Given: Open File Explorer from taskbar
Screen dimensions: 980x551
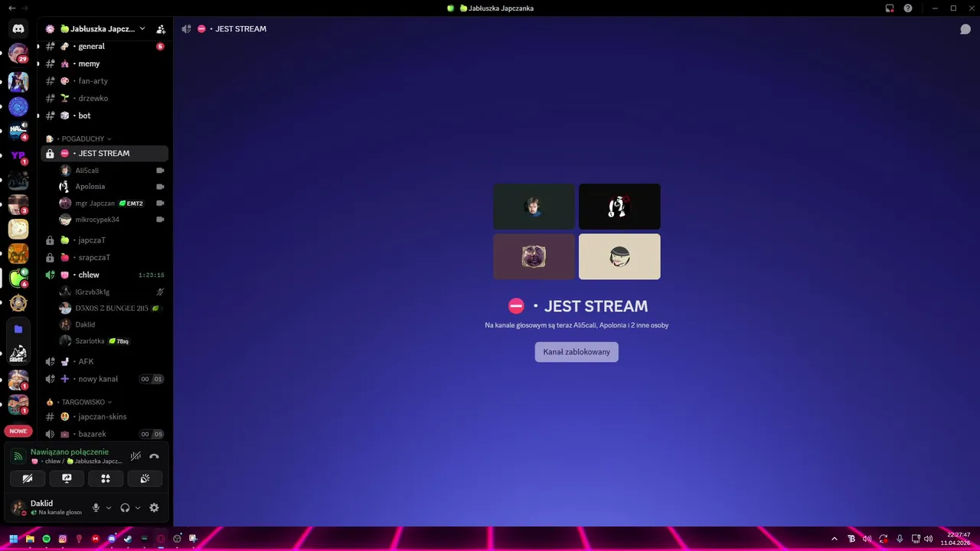Looking at the screenshot, I should (x=30, y=539).
